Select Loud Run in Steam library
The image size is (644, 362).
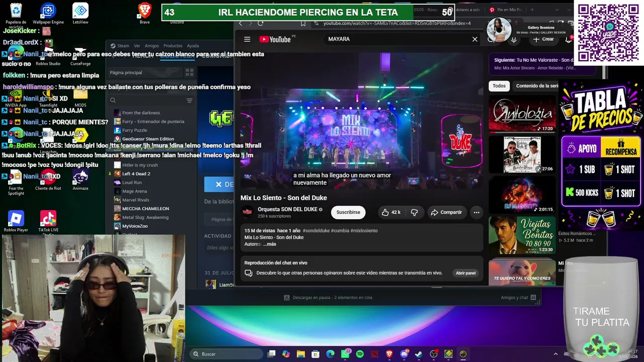click(132, 183)
